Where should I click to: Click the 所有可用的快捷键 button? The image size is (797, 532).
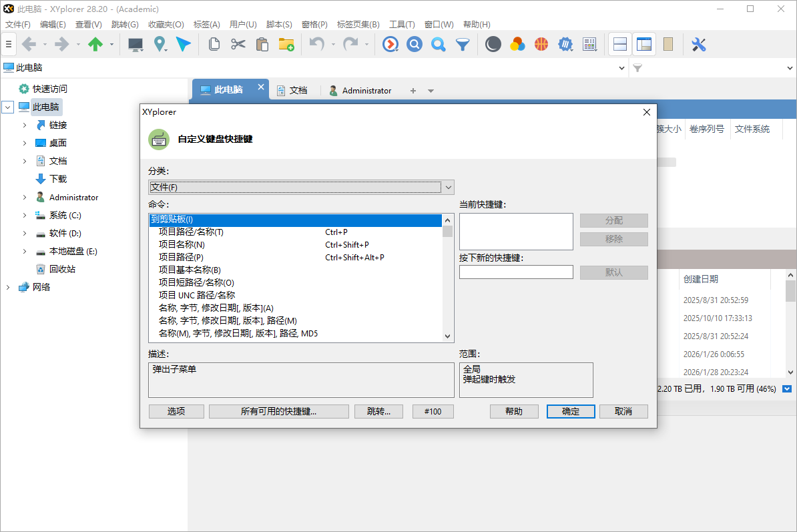(278, 411)
